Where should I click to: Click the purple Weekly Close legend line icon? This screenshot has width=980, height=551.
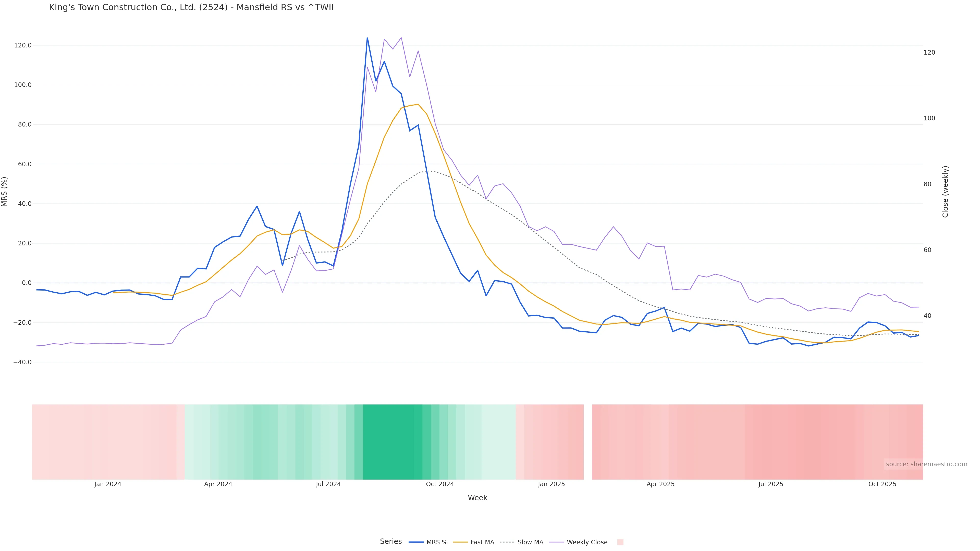coord(557,542)
